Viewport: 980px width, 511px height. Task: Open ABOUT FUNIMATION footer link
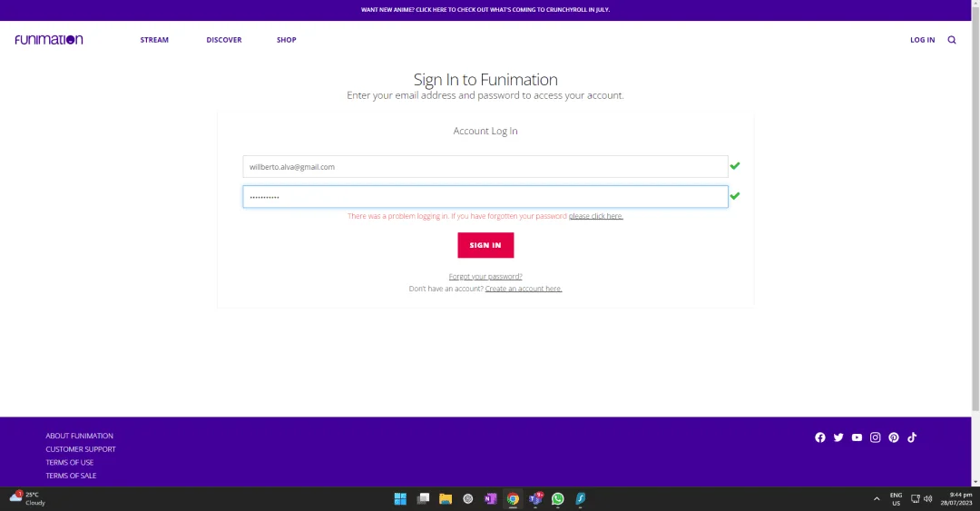[79, 436]
